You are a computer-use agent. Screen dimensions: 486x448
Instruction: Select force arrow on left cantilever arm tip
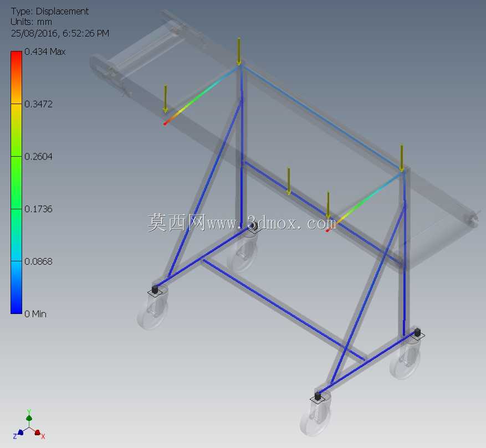coord(166,99)
